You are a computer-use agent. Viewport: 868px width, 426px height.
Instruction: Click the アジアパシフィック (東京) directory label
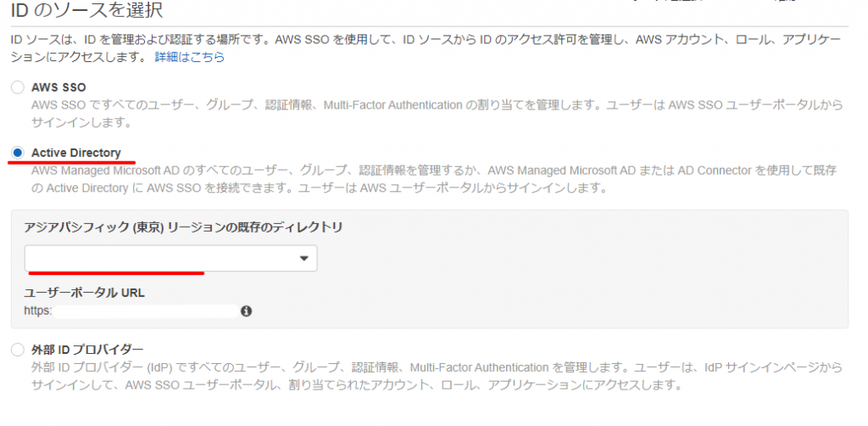tap(183, 227)
